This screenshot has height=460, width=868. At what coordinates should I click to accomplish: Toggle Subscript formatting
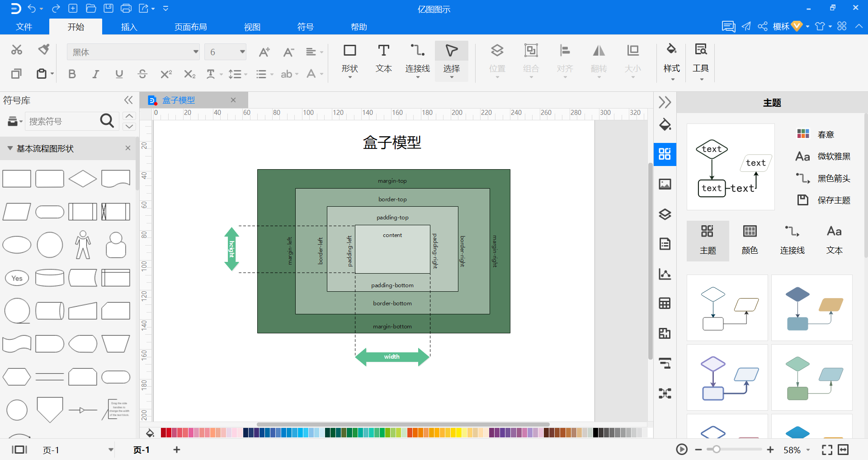[190, 74]
